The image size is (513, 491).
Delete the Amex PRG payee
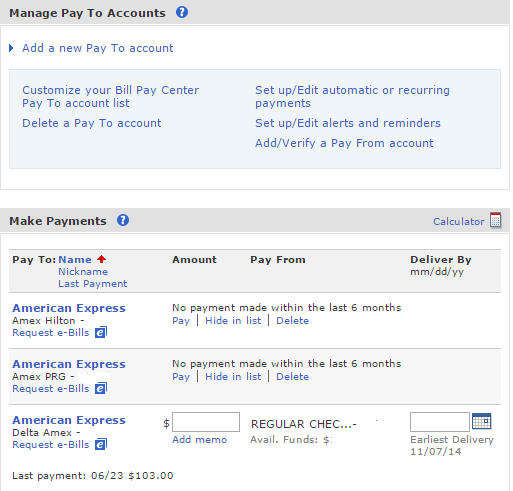(292, 377)
